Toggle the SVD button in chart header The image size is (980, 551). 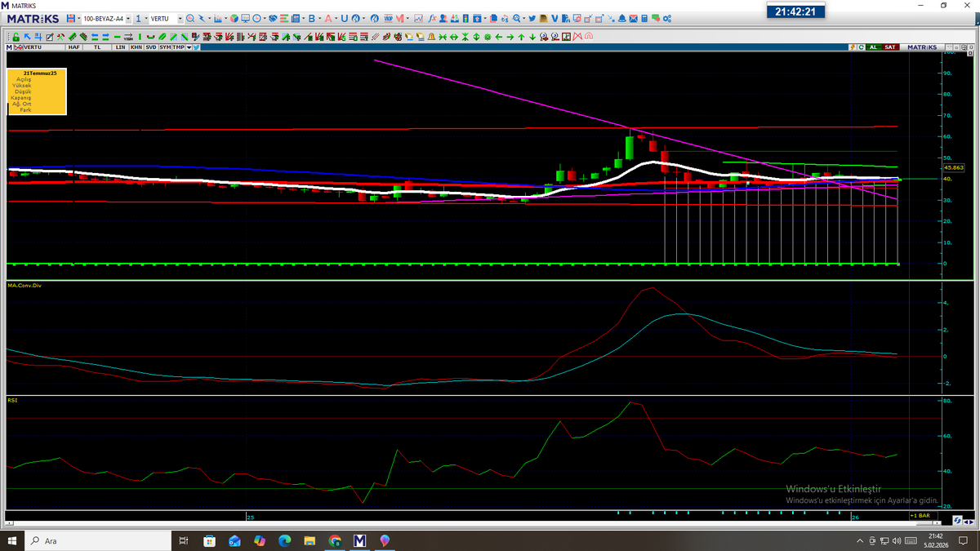coord(151,47)
